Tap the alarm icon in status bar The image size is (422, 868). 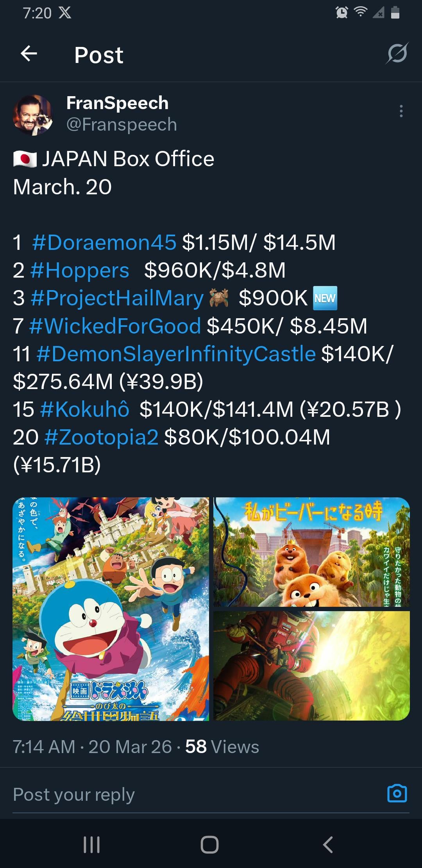pyautogui.click(x=342, y=13)
